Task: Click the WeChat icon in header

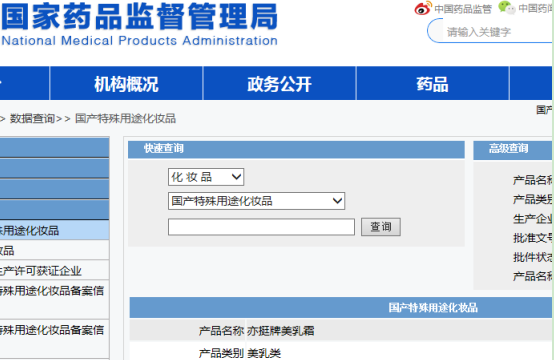Action: (507, 8)
